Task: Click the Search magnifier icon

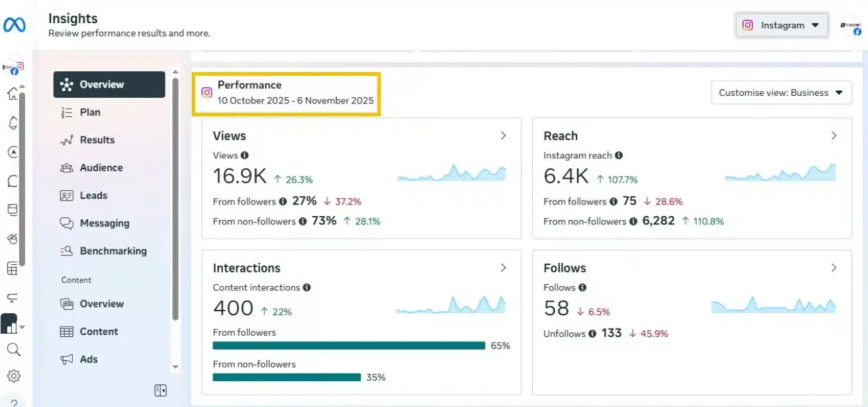Action: 13,349
